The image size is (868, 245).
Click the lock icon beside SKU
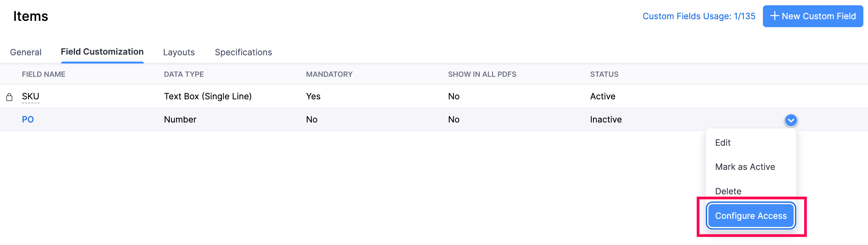[9, 97]
